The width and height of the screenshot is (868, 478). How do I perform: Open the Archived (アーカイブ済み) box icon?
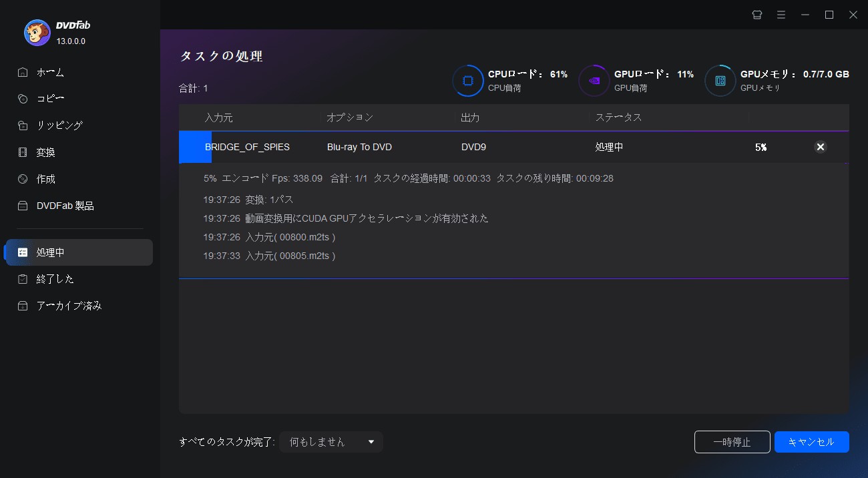point(23,306)
